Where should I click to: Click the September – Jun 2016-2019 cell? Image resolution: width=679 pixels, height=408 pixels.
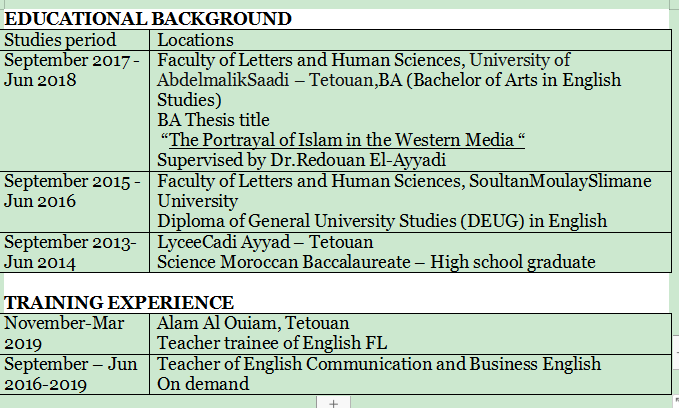pos(69,373)
